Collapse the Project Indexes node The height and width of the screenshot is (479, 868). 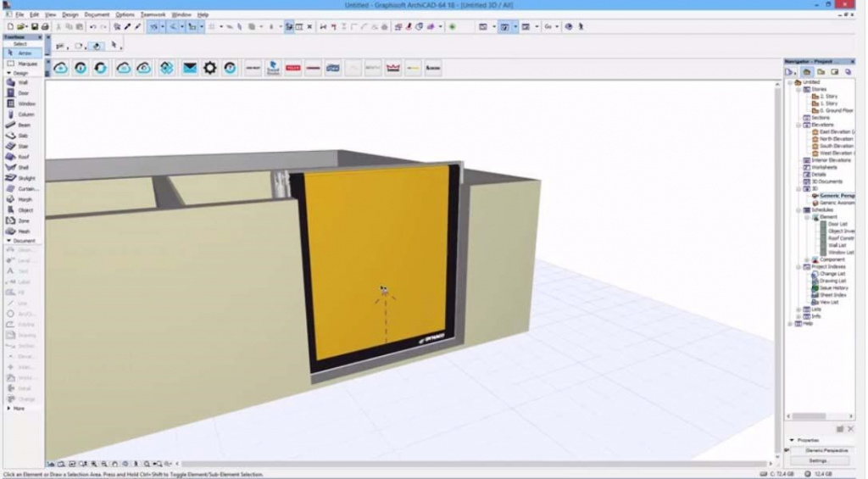[798, 267]
